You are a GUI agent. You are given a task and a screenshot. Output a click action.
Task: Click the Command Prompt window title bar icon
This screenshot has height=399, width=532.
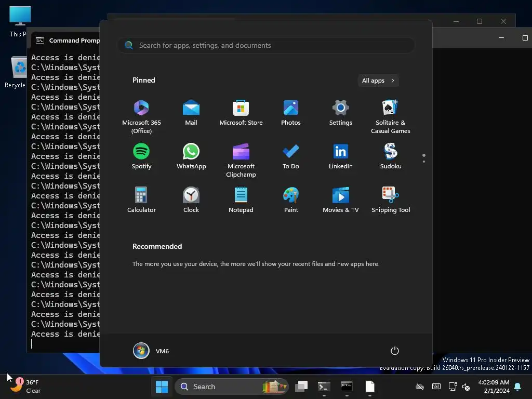click(40, 41)
